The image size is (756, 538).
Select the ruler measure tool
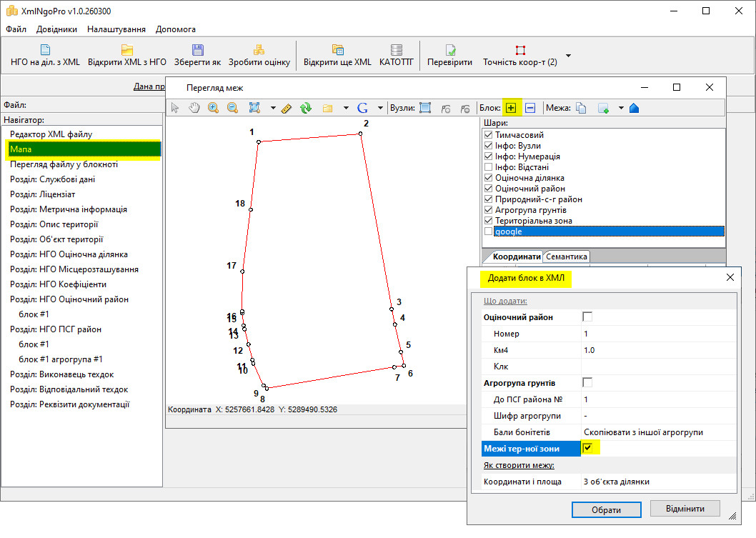(287, 108)
